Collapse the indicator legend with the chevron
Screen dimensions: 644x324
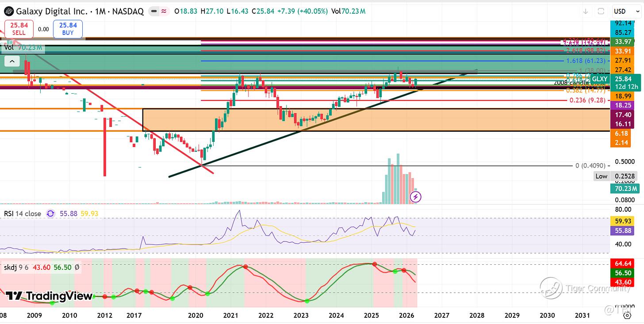point(11,61)
